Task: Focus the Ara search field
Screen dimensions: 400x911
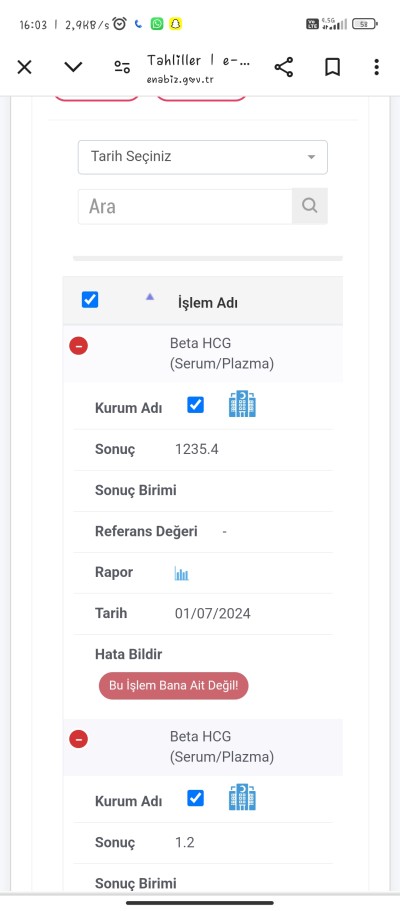Action: (185, 206)
